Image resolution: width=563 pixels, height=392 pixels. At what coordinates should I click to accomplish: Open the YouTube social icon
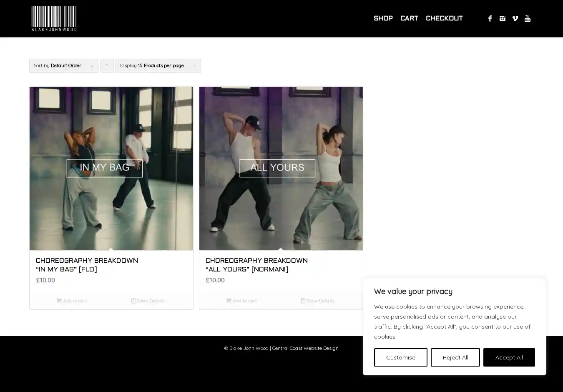528,18
